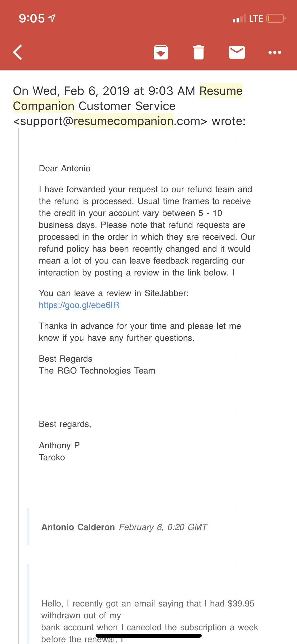Tap the Anthony P signature name
Screen dimensions: 297x644
(59, 445)
